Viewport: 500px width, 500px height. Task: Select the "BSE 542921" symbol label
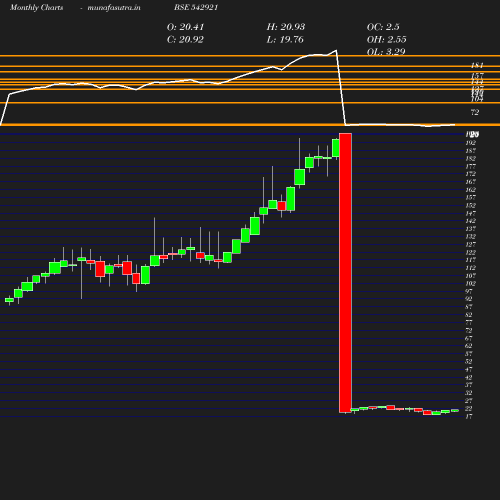pos(196,8)
